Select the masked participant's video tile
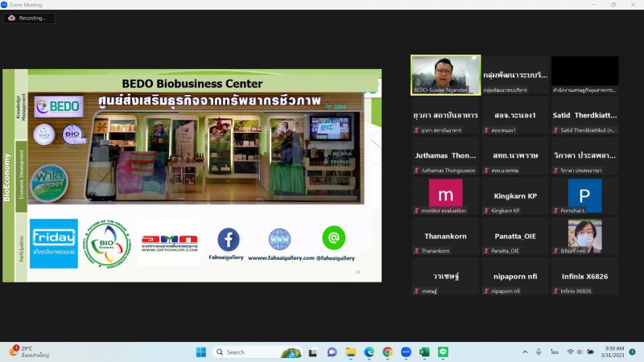 click(585, 236)
